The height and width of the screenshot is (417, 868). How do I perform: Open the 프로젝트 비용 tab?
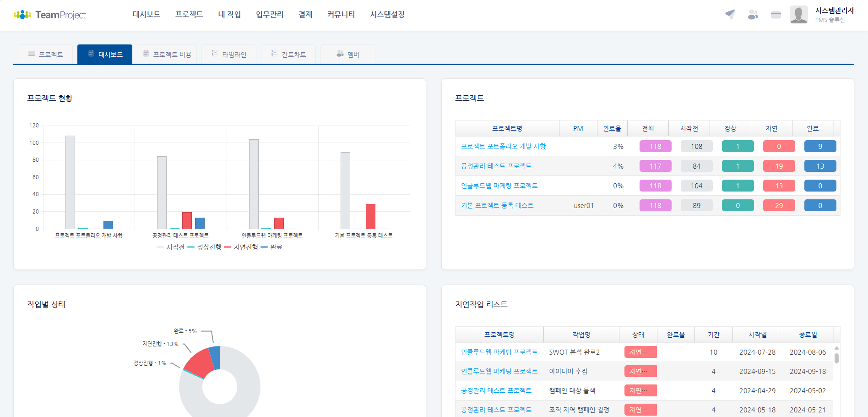point(167,54)
